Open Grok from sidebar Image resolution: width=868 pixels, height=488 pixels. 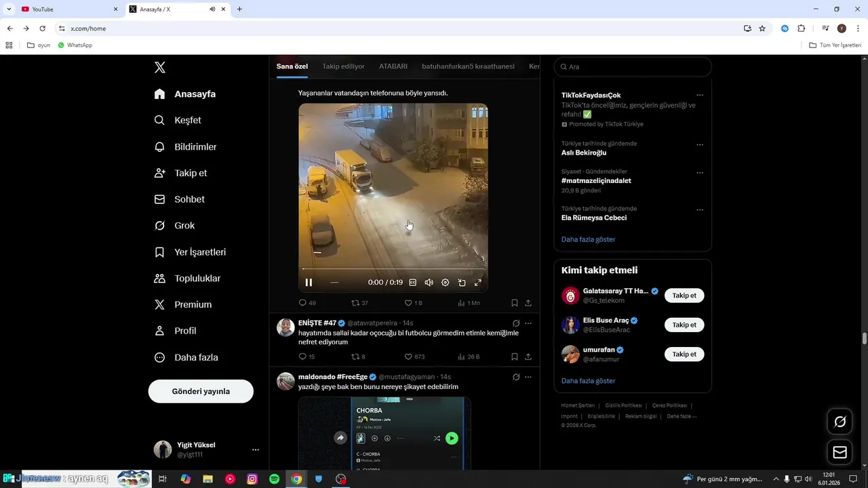coord(174,226)
